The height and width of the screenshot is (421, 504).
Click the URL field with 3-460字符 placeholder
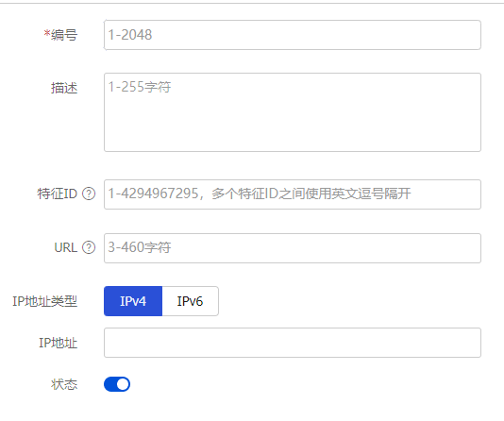293,248
